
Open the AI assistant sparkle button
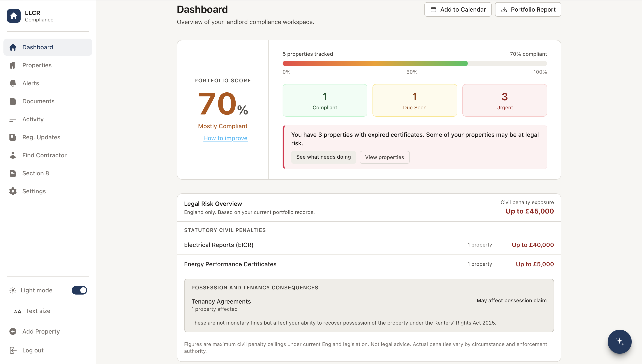point(619,342)
